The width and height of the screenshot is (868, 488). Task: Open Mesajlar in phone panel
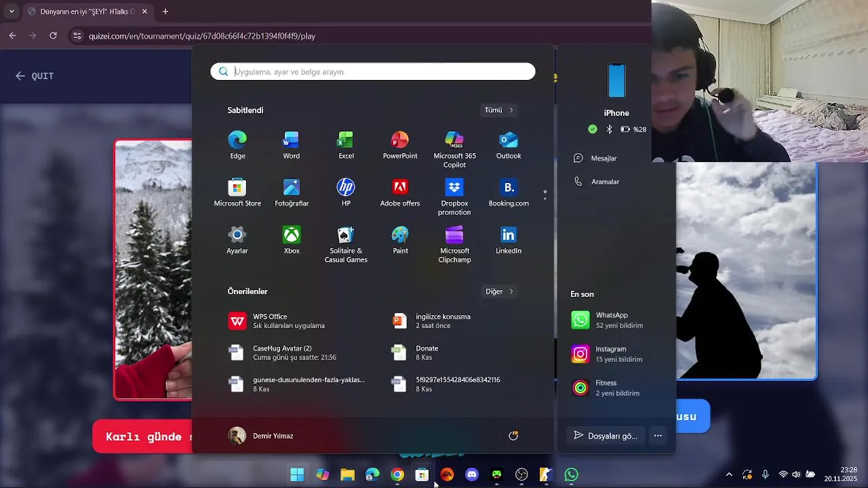pos(595,158)
